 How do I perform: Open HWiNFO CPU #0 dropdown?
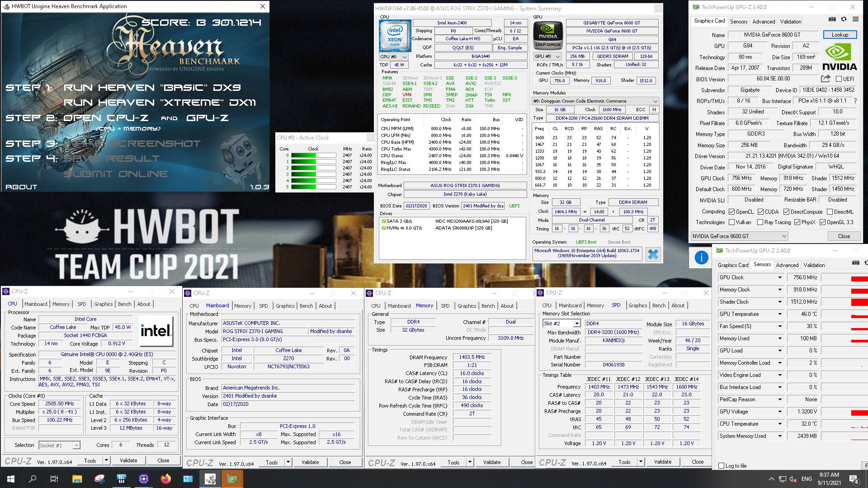click(394, 56)
